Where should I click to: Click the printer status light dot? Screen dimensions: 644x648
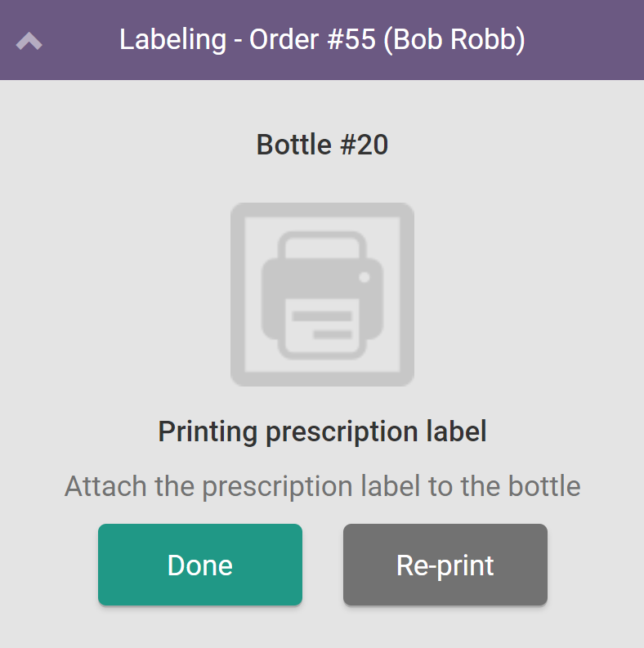pyautogui.click(x=364, y=277)
